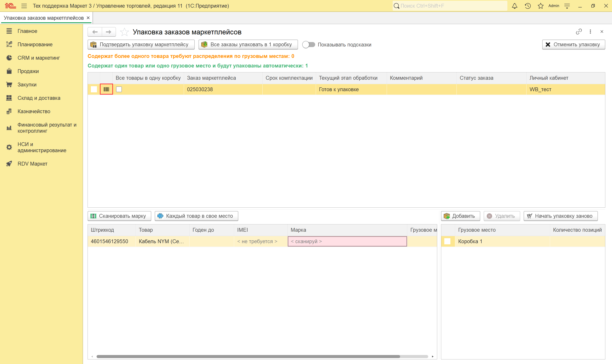Click Сканировать марку button
This screenshot has width=612, height=364.
point(119,216)
